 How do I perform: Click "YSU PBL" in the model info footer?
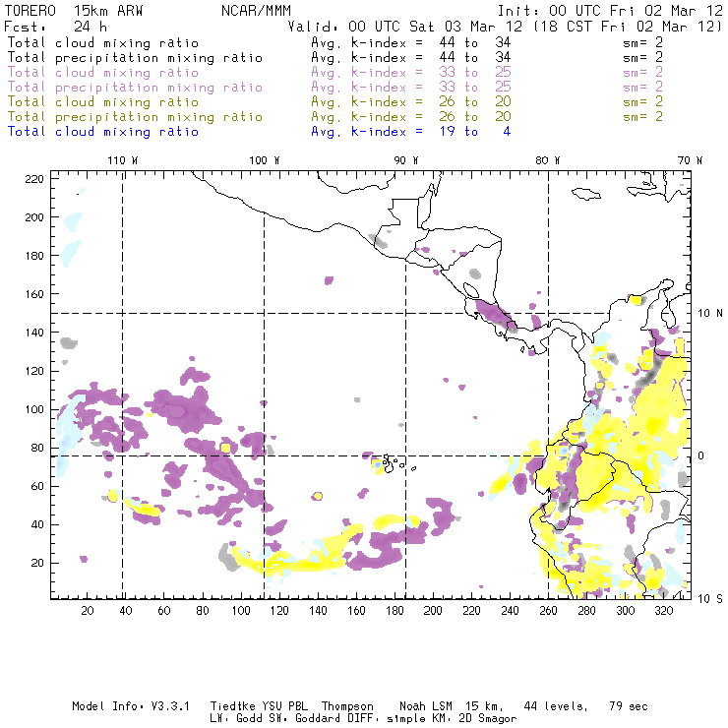(x=285, y=706)
